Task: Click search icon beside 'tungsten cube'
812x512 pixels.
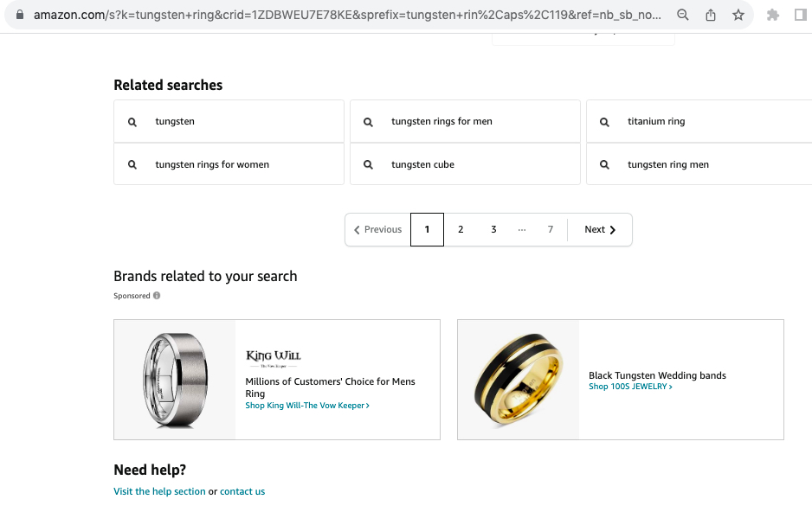Action: pyautogui.click(x=368, y=164)
